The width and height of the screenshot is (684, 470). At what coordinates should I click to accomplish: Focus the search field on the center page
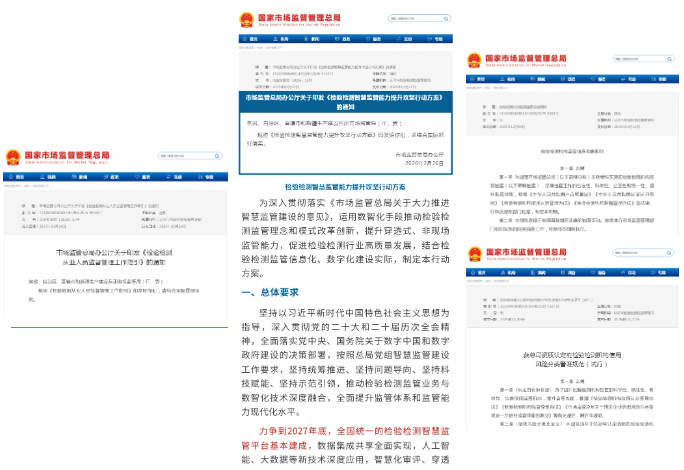(x=419, y=18)
